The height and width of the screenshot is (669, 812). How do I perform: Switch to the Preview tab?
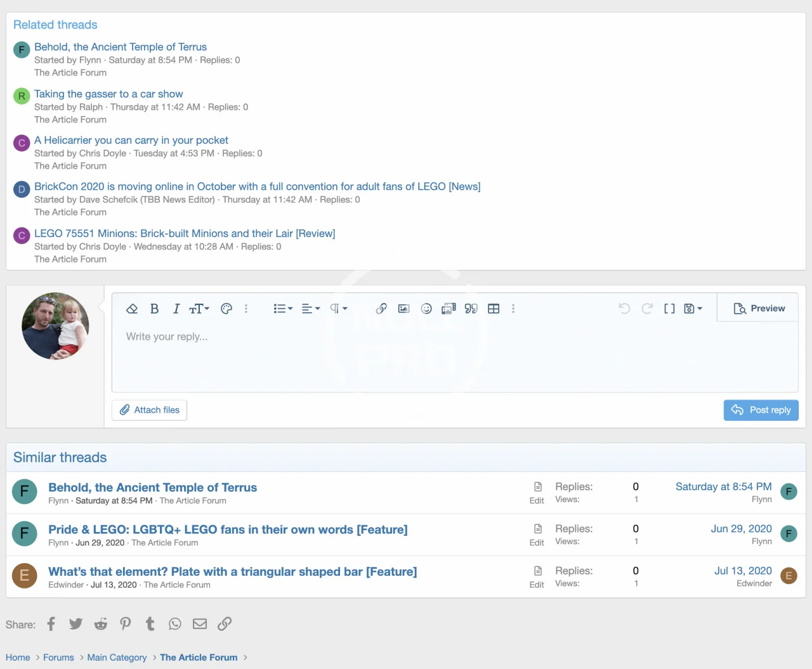759,308
